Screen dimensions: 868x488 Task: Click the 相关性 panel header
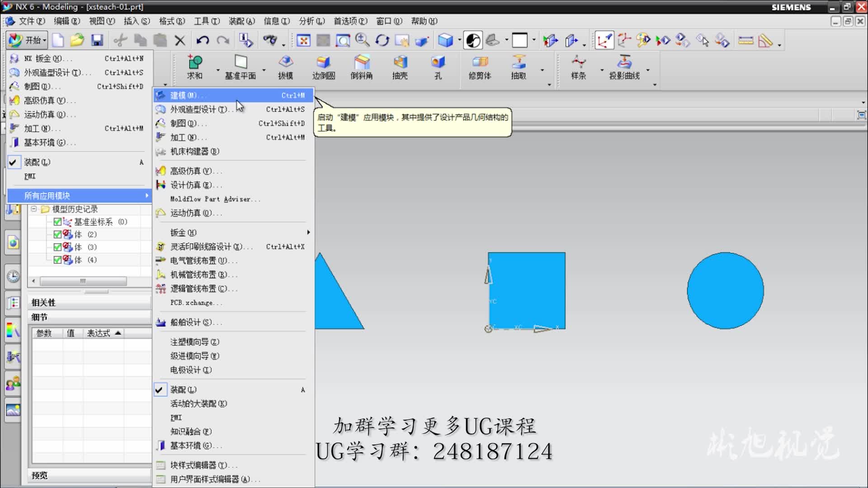coord(44,302)
